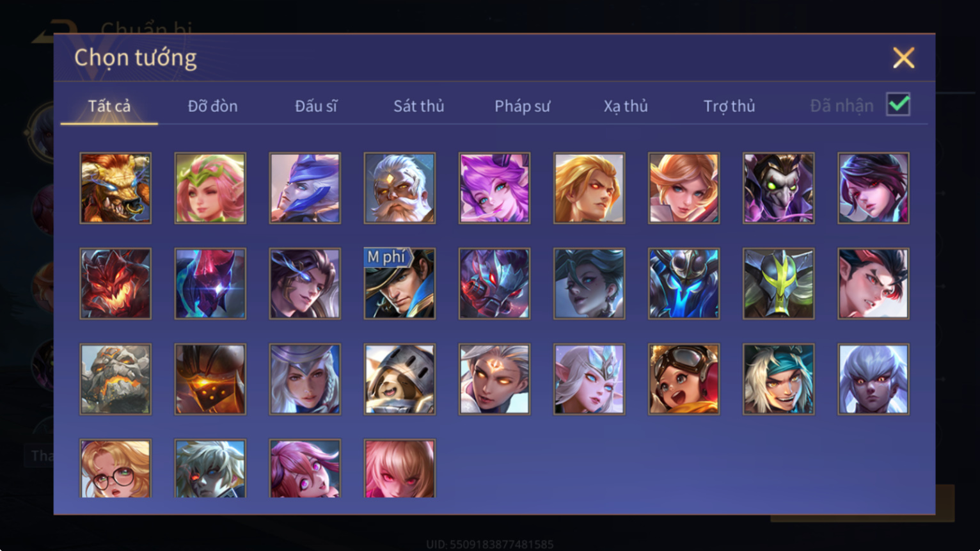
Task: Select the green-eyed plague mask hero
Action: click(778, 188)
